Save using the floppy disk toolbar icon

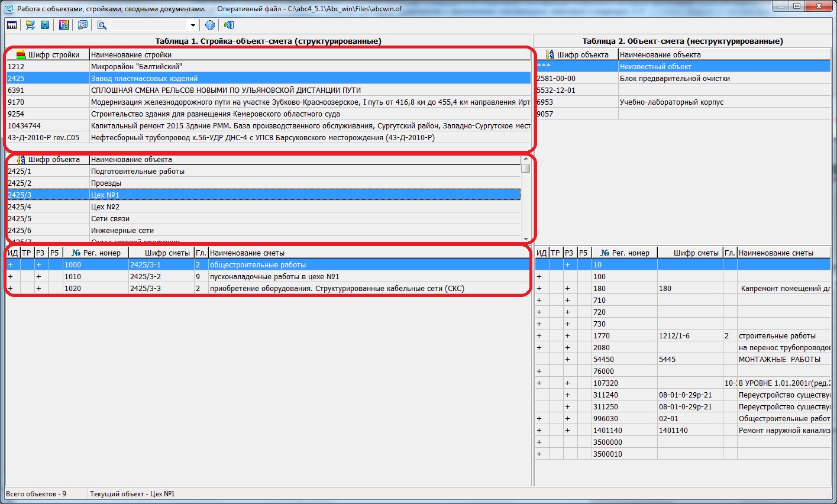pyautogui.click(x=45, y=25)
